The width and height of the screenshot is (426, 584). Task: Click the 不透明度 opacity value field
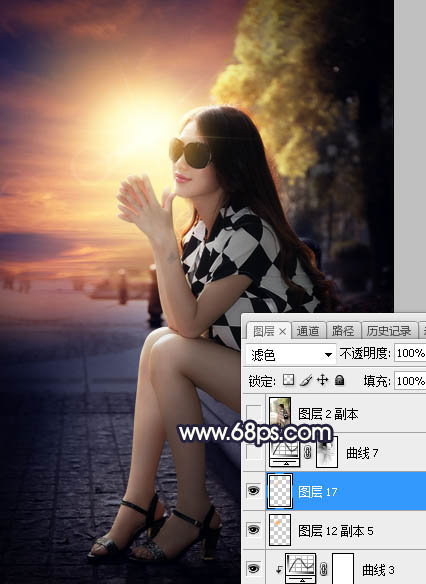click(410, 353)
